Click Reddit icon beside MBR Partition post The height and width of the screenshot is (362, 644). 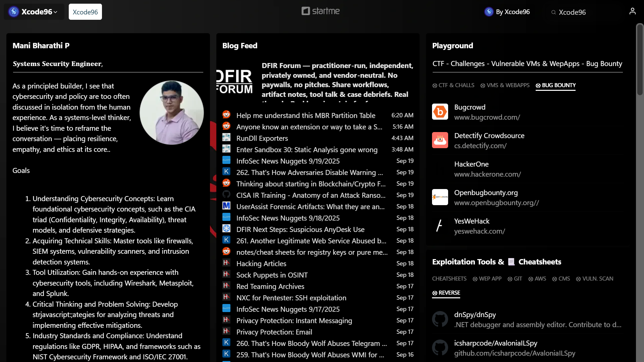226,115
